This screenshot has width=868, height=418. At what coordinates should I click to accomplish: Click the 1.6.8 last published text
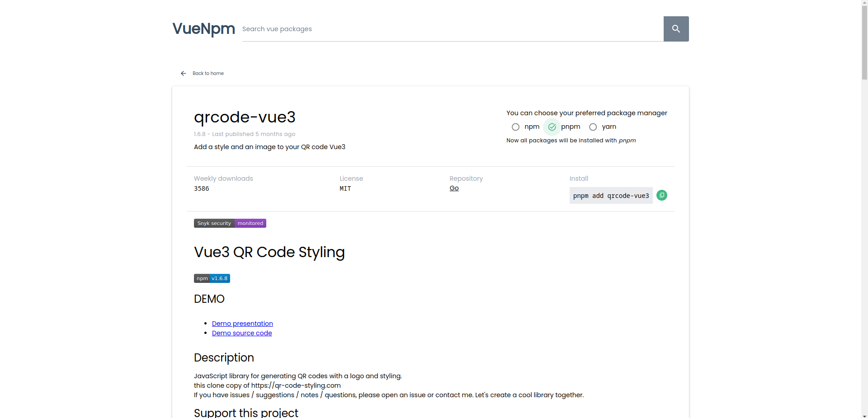245,134
